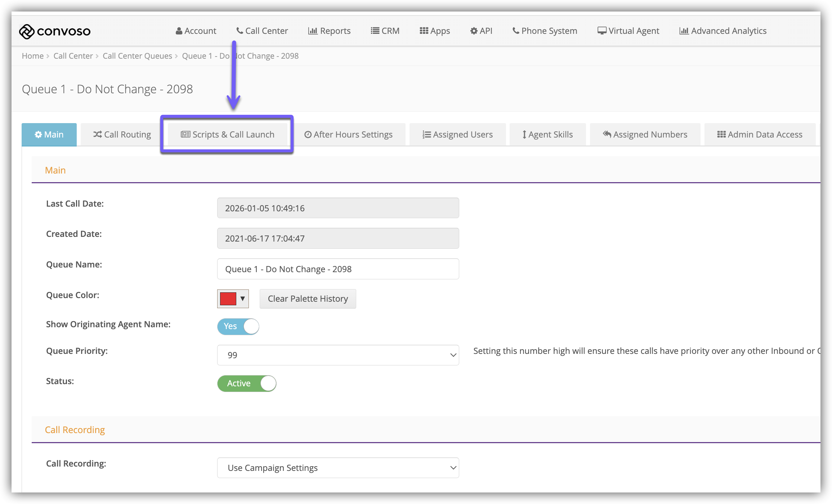
Task: Click the Convoso logo icon
Action: 27,32
